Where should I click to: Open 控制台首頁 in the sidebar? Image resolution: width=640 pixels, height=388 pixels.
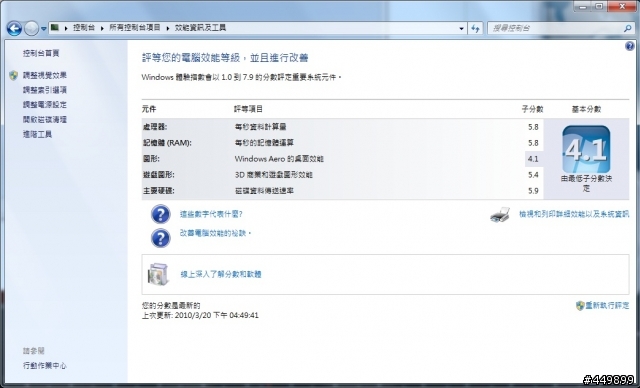tap(41, 53)
